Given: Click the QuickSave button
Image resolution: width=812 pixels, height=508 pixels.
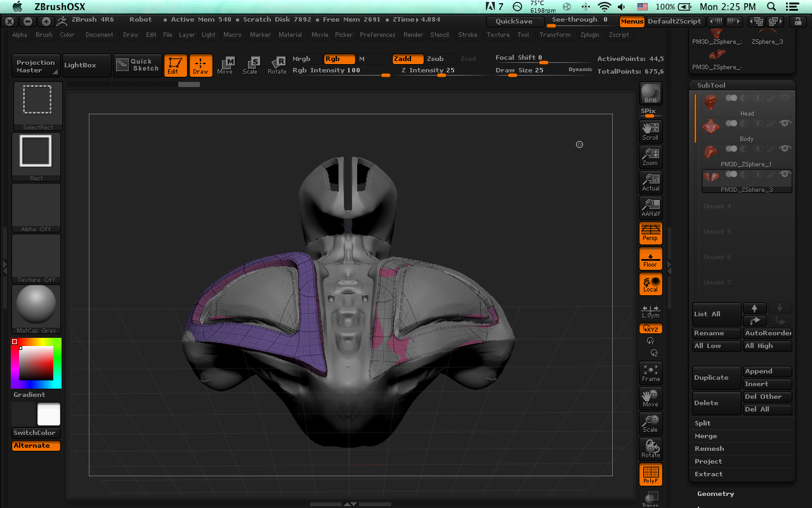Looking at the screenshot, I should (514, 21).
